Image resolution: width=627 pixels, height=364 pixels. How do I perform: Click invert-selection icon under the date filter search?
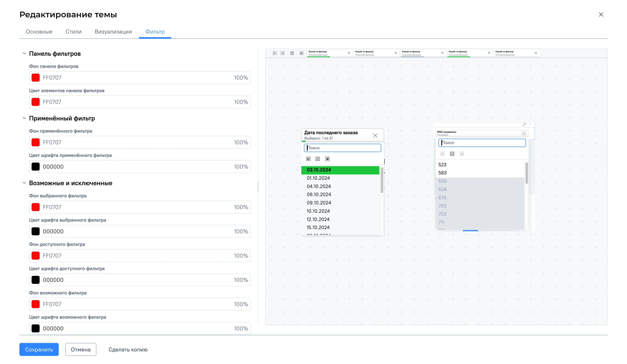[x=327, y=159]
